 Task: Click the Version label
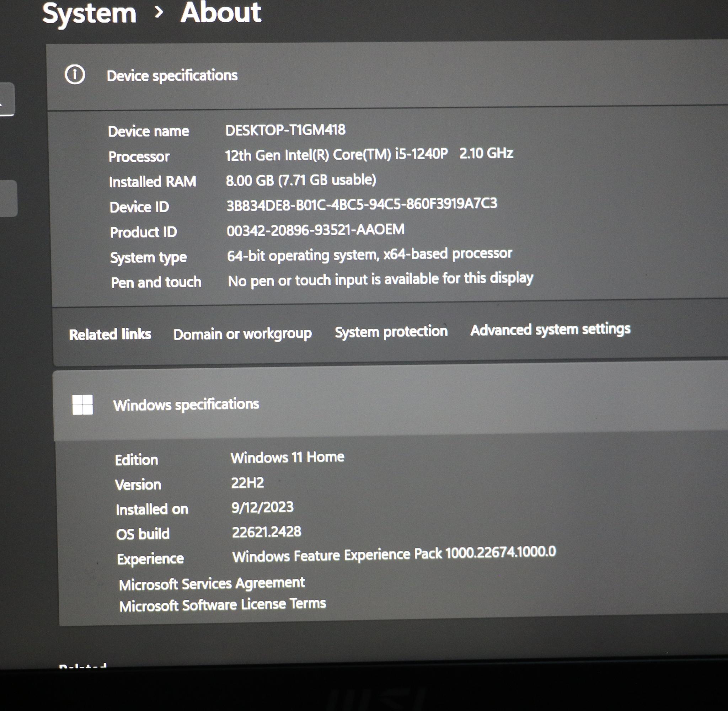pos(138,485)
